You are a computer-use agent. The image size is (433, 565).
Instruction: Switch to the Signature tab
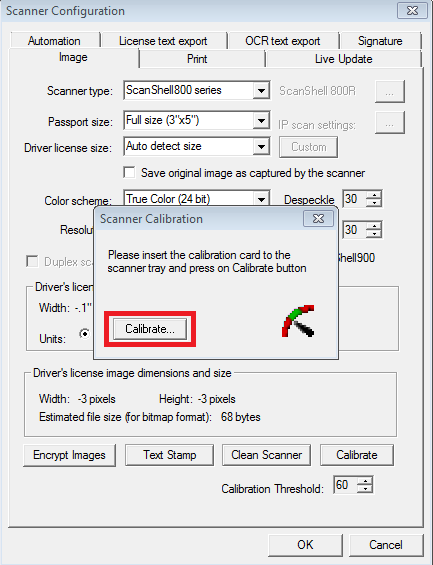pyautogui.click(x=380, y=41)
